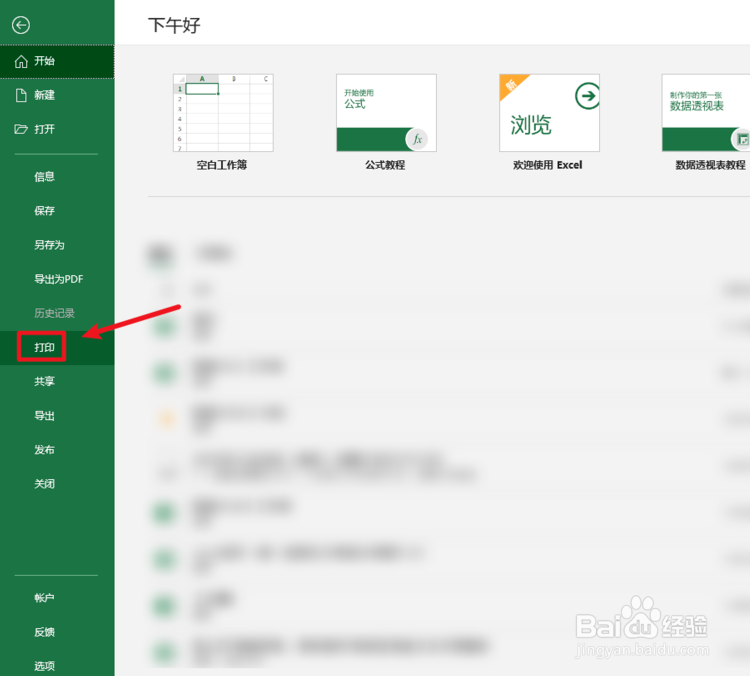Select 导出为PDF option

pos(57,279)
